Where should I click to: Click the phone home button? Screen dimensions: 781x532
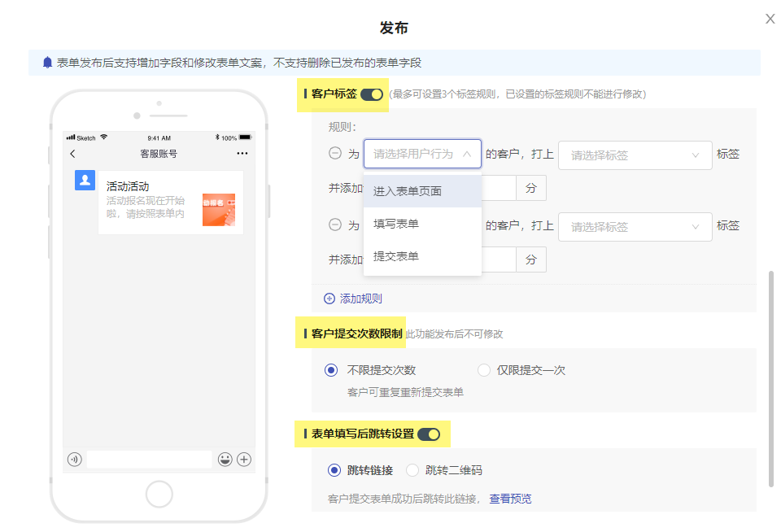(159, 494)
